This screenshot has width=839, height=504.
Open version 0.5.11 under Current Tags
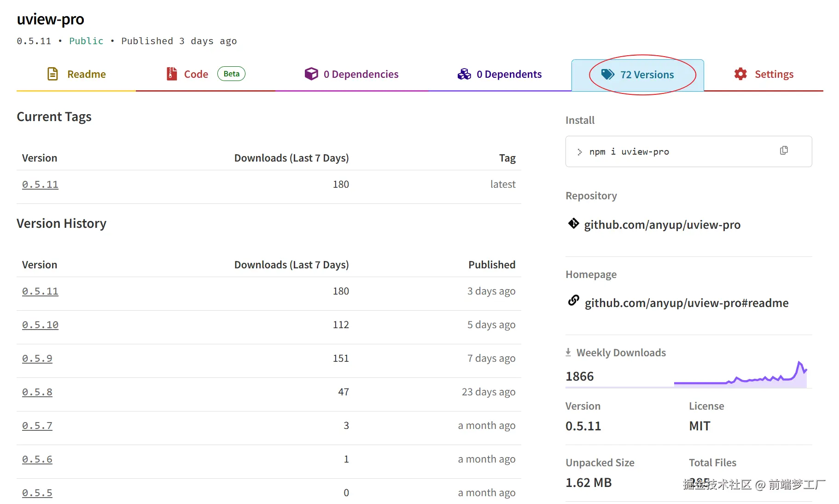click(40, 185)
